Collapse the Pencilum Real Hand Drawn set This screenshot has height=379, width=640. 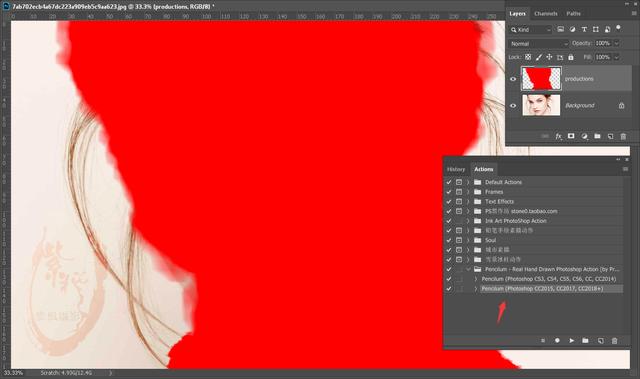point(468,269)
